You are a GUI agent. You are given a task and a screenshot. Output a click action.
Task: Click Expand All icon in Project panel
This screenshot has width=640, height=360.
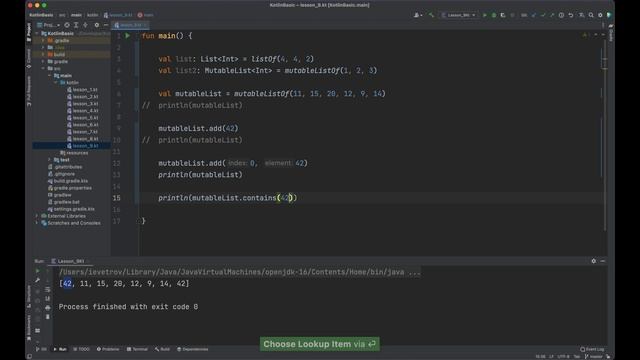pyautogui.click(x=76, y=25)
